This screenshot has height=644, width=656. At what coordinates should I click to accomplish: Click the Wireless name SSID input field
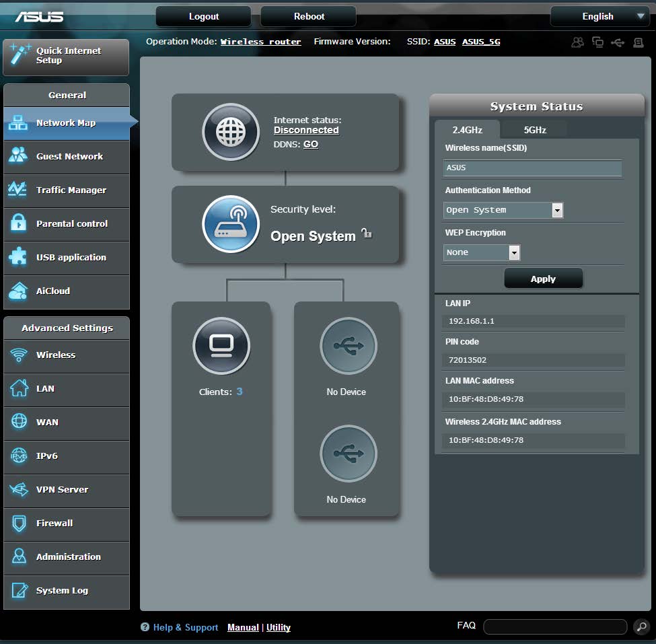[x=532, y=168]
